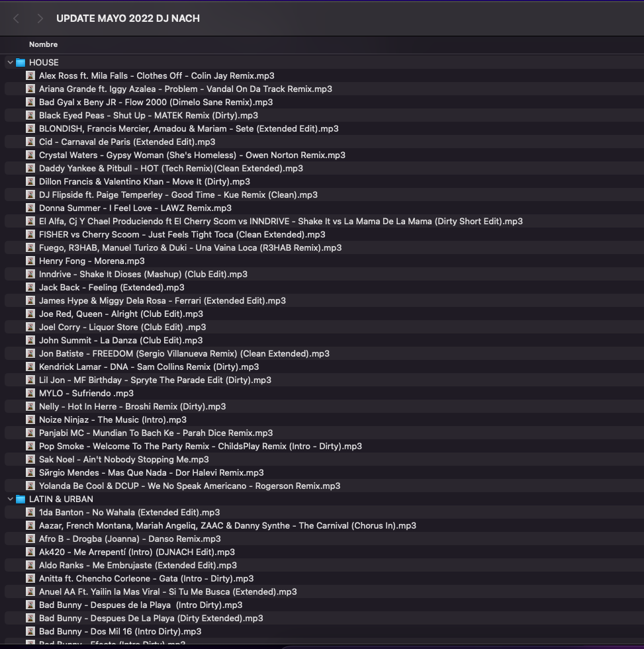Click mp3 icon for Donna Summer I Feel Love
Image resolution: width=644 pixels, height=649 pixels.
(30, 208)
